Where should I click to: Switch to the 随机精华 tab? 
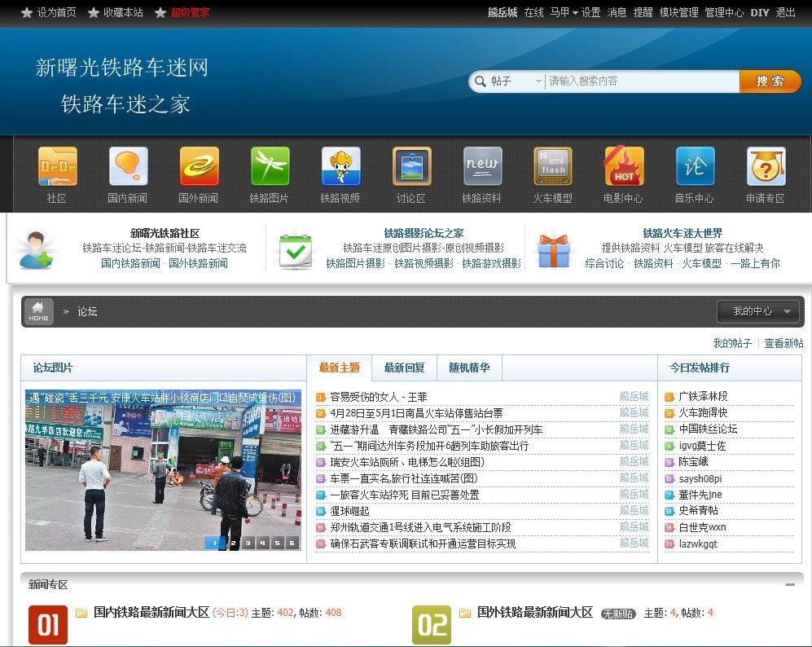click(469, 368)
